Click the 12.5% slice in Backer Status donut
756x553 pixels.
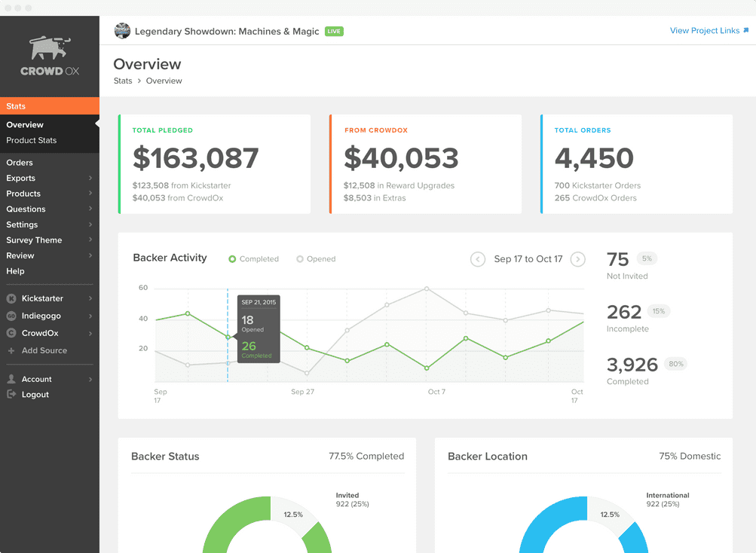pos(292,515)
